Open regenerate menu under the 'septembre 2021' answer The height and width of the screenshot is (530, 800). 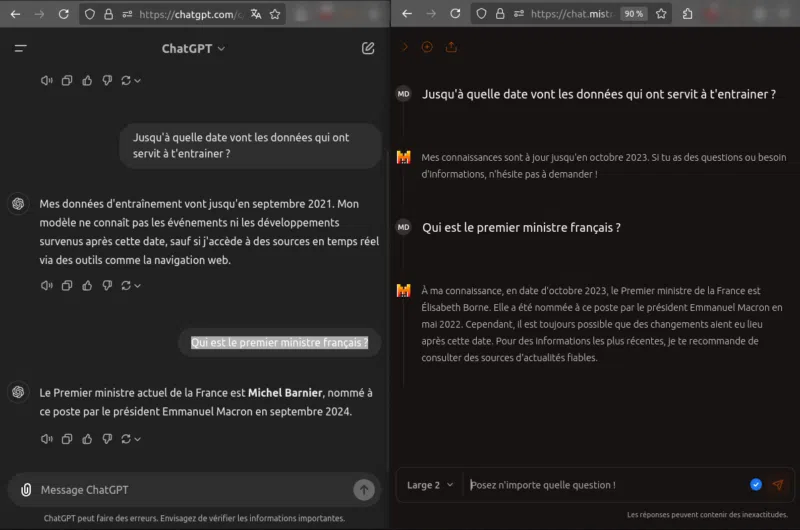click(131, 286)
